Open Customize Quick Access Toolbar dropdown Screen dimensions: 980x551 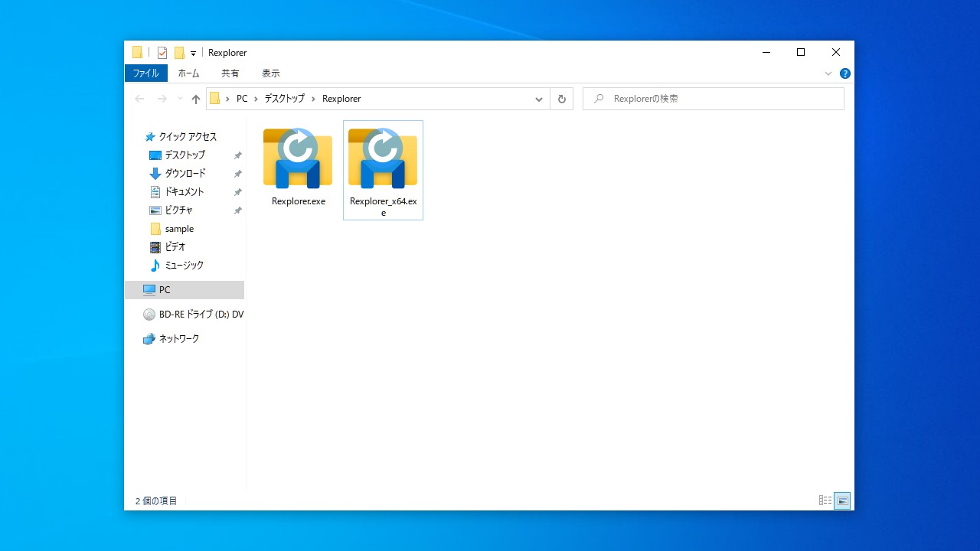[x=193, y=54]
